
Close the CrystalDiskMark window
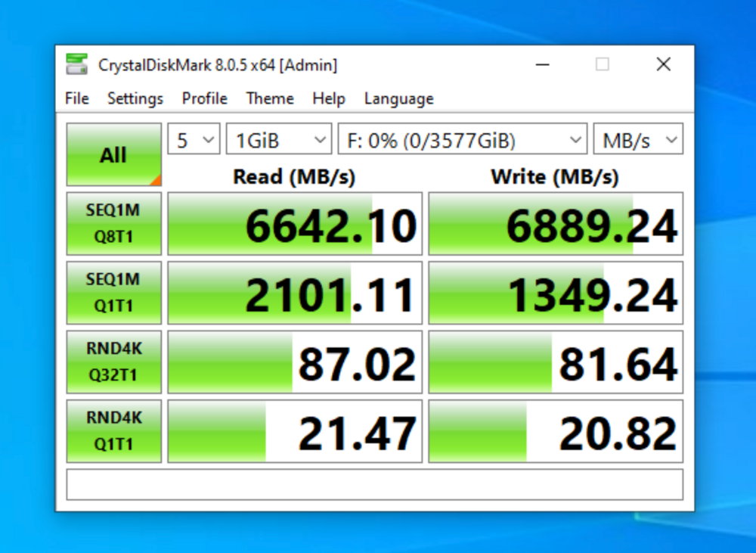pyautogui.click(x=664, y=64)
